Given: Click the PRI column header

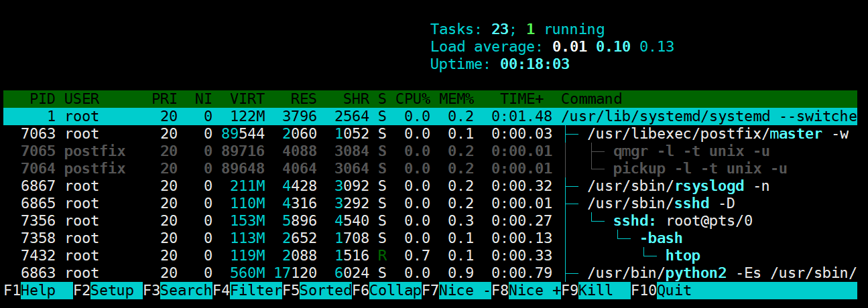Looking at the screenshot, I should pos(164,99).
